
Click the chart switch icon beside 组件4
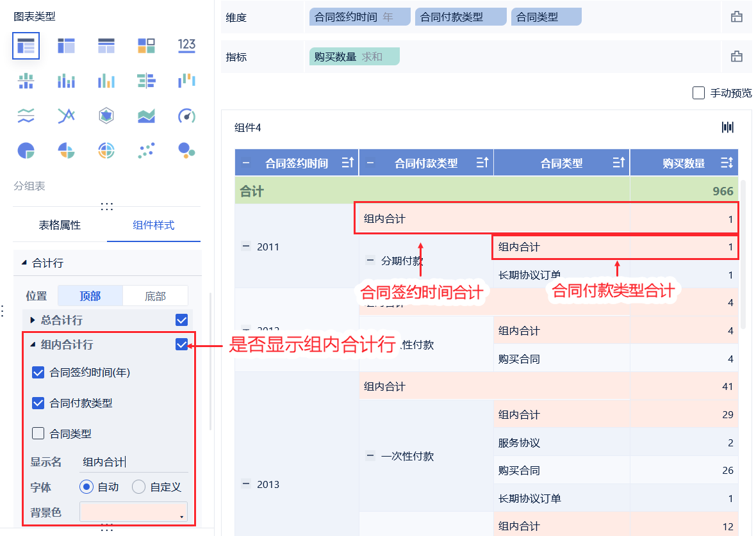(728, 127)
